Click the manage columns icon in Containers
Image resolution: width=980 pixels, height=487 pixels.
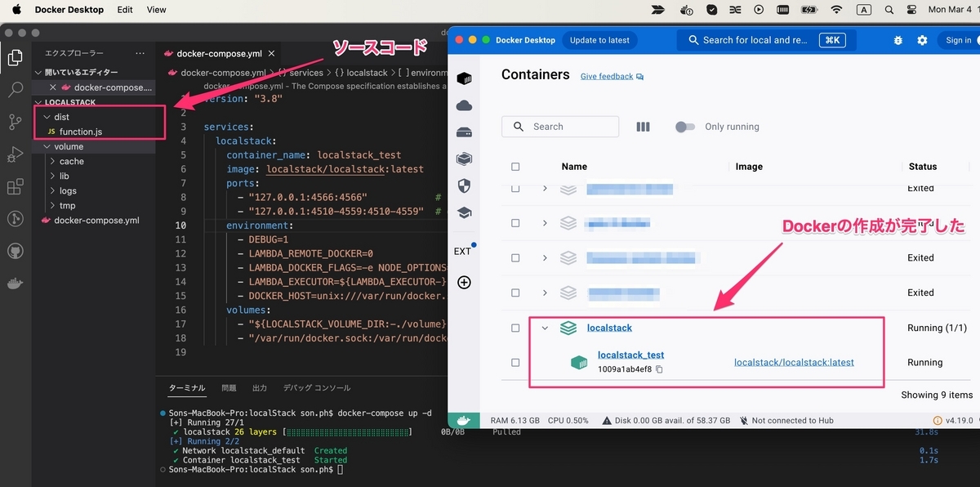643,127
